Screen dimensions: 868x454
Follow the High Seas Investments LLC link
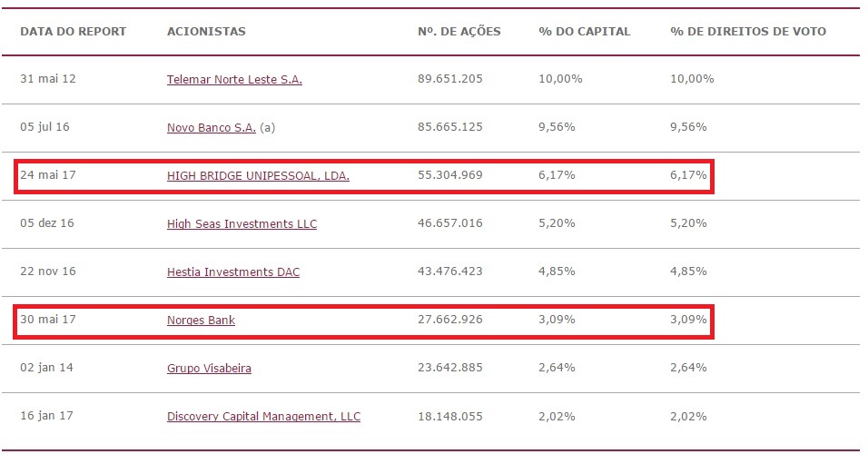tap(242, 223)
